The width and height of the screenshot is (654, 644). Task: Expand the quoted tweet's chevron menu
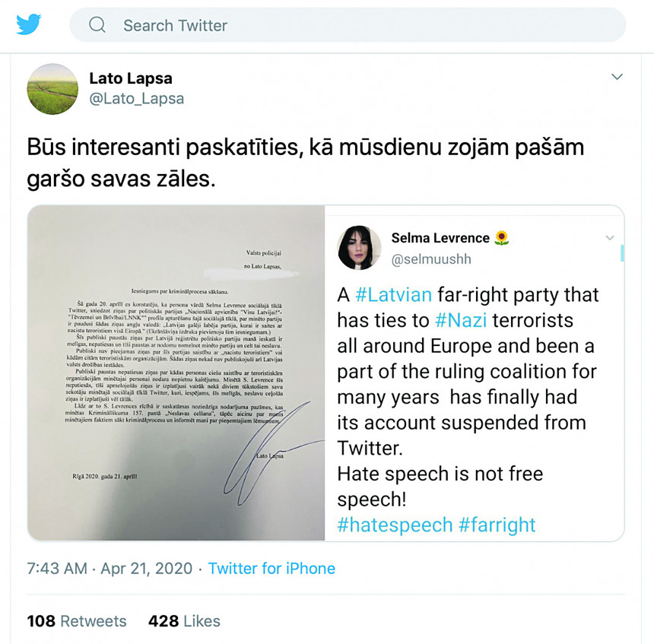(x=609, y=238)
